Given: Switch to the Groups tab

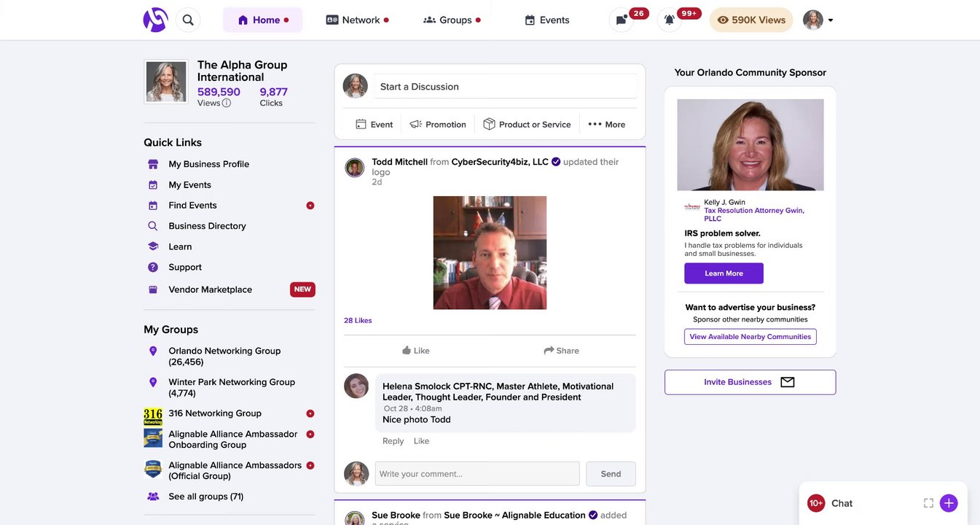Looking at the screenshot, I should coord(452,20).
